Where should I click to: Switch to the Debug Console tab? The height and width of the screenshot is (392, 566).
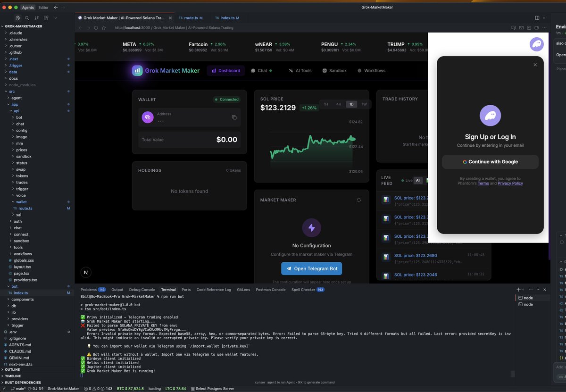142,290
